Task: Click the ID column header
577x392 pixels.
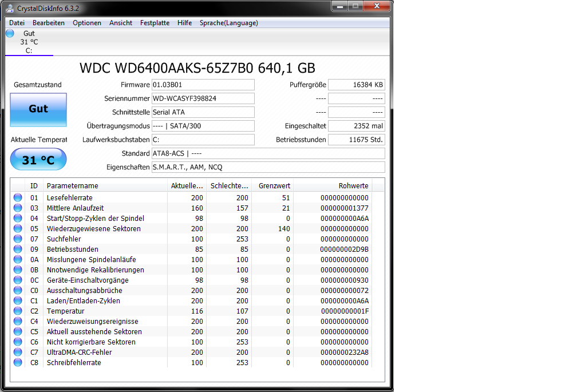Action: 34,186
